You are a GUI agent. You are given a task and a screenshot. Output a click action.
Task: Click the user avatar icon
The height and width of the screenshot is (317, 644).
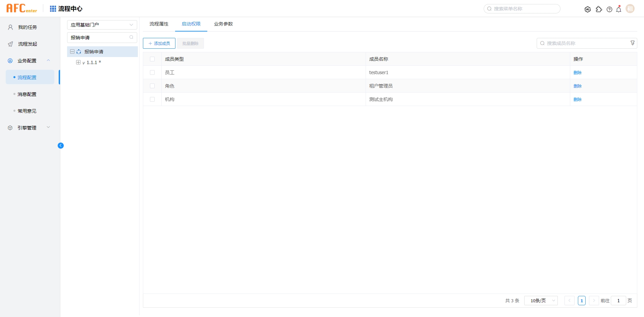[x=630, y=9]
